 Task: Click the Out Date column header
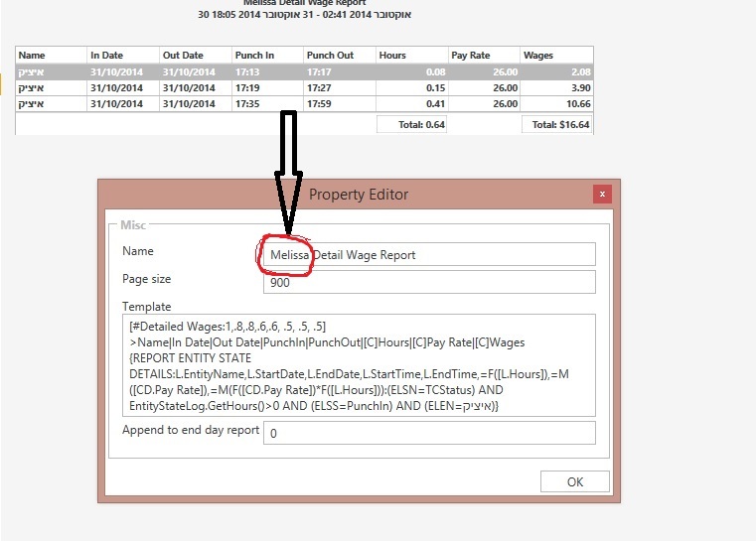click(196, 55)
